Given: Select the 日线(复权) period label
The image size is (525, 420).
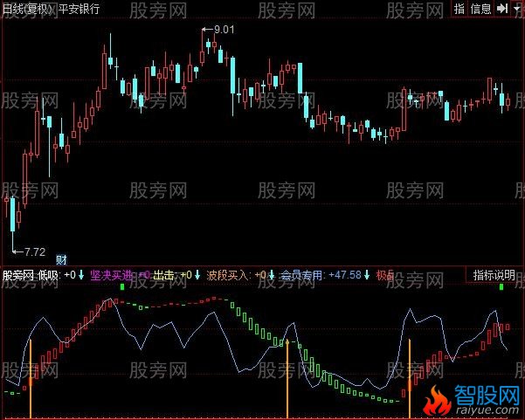Looking at the screenshot, I should pyautogui.click(x=27, y=9).
